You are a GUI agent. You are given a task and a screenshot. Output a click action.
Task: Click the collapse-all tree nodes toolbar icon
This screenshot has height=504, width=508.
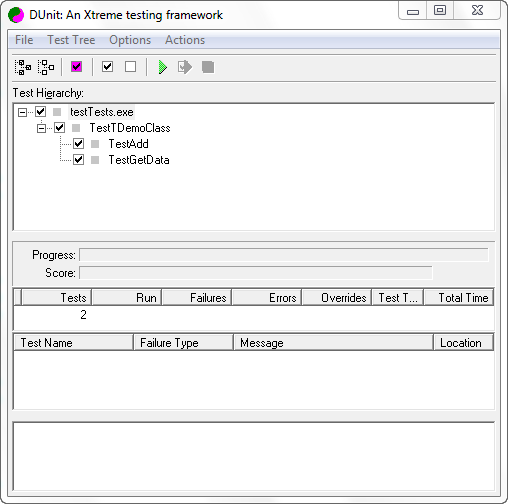pyautogui.click(x=46, y=67)
